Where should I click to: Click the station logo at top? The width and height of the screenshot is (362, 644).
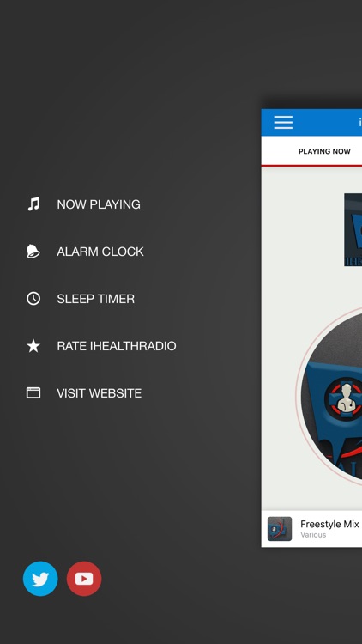pos(353,230)
